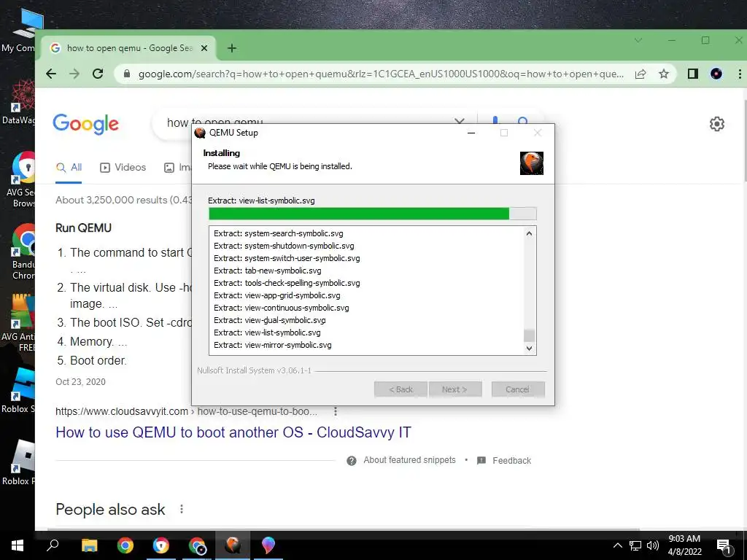Click the Chrome forward arrow
Image resolution: width=747 pixels, height=560 pixels.
[x=74, y=74]
